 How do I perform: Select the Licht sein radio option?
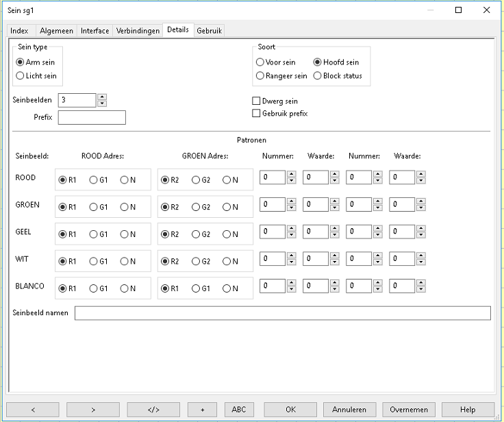[x=21, y=76]
